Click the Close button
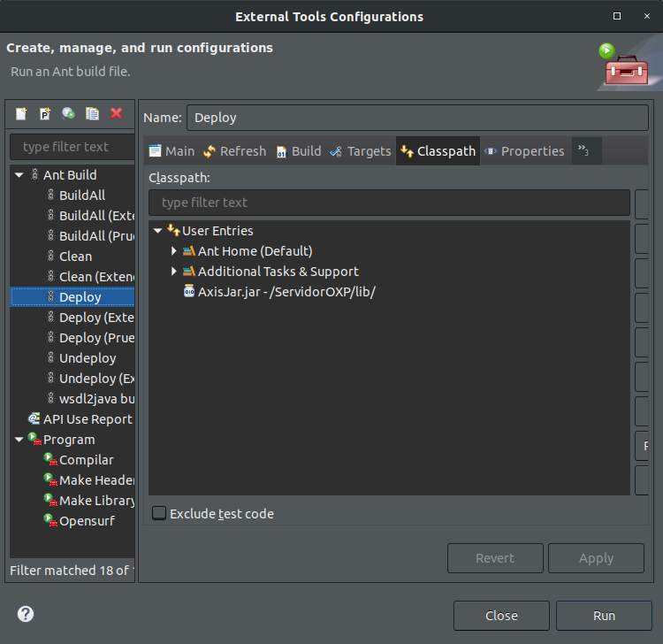Image resolution: width=663 pixels, height=644 pixels. [x=501, y=616]
